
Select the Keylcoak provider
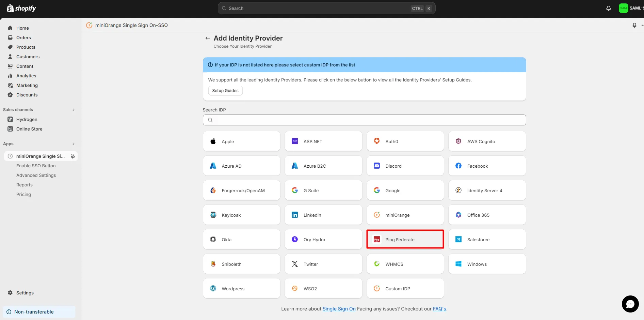[242, 215]
